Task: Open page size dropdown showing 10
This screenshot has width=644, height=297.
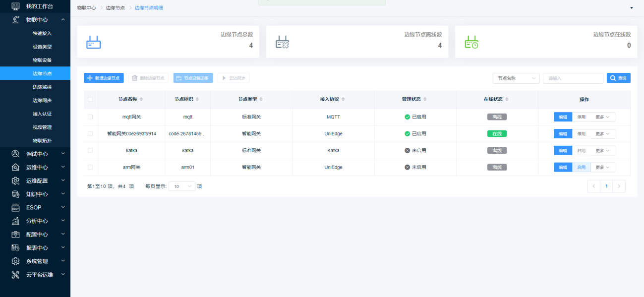Action: point(182,186)
